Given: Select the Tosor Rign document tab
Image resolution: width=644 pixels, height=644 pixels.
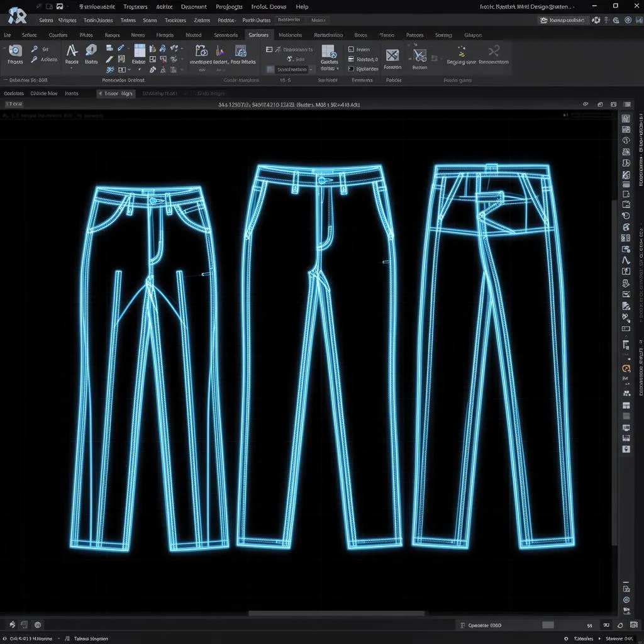Looking at the screenshot, I should [116, 94].
